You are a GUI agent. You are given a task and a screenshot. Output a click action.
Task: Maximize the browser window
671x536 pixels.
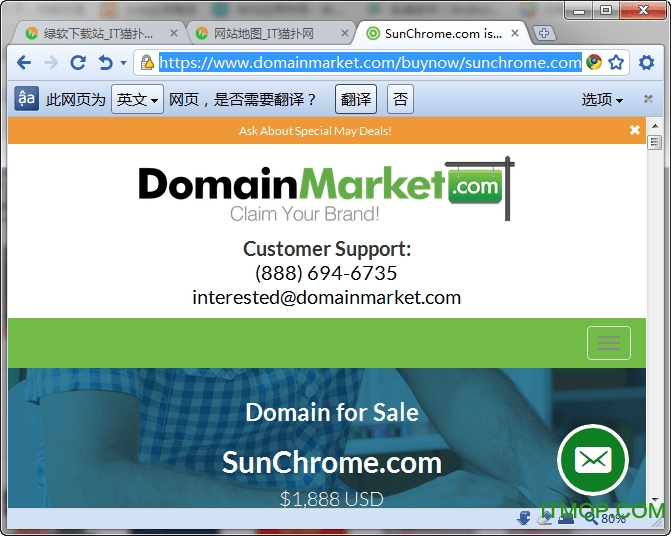click(606, 10)
